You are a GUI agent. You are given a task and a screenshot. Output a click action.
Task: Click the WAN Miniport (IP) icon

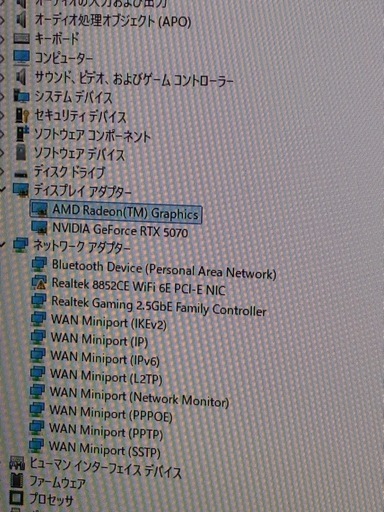(38, 337)
